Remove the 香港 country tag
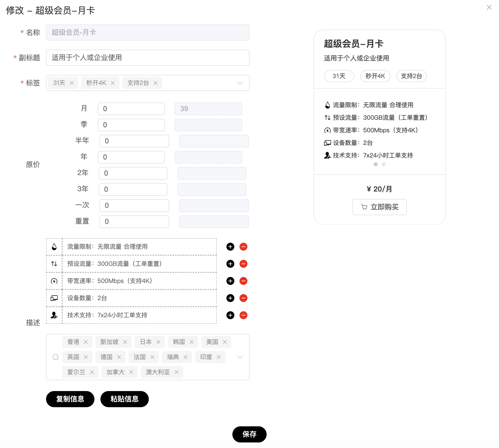Screen dimensions: 499x448 click(86, 342)
